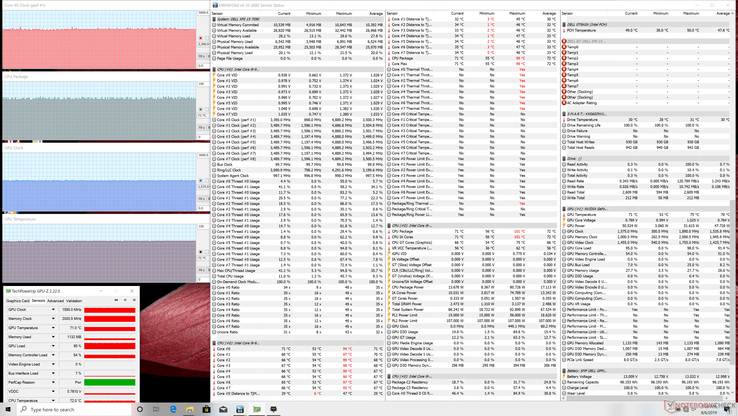
Task: Open the GPU Clock sensor dropdown
Action: 53,310
